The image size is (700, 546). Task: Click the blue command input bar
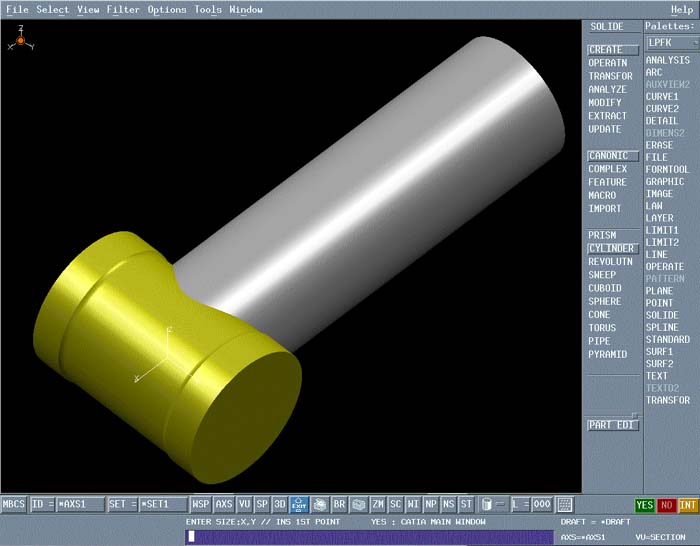click(370, 536)
